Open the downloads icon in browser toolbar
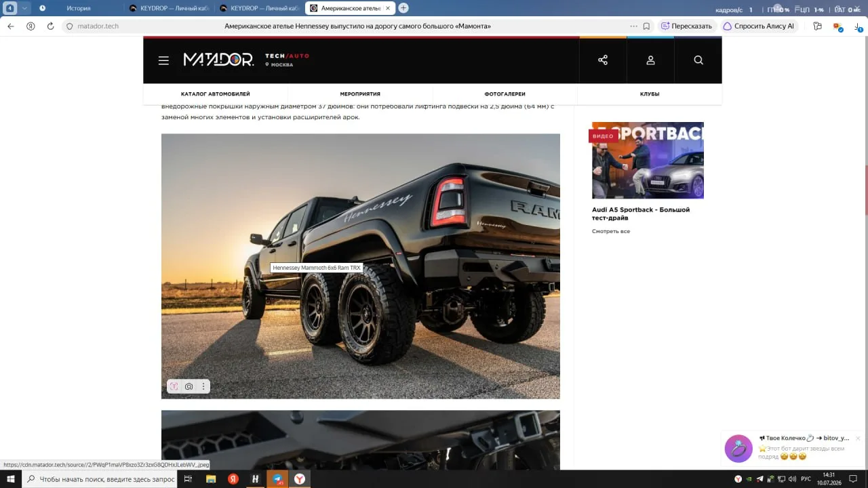868x488 pixels. [x=858, y=26]
